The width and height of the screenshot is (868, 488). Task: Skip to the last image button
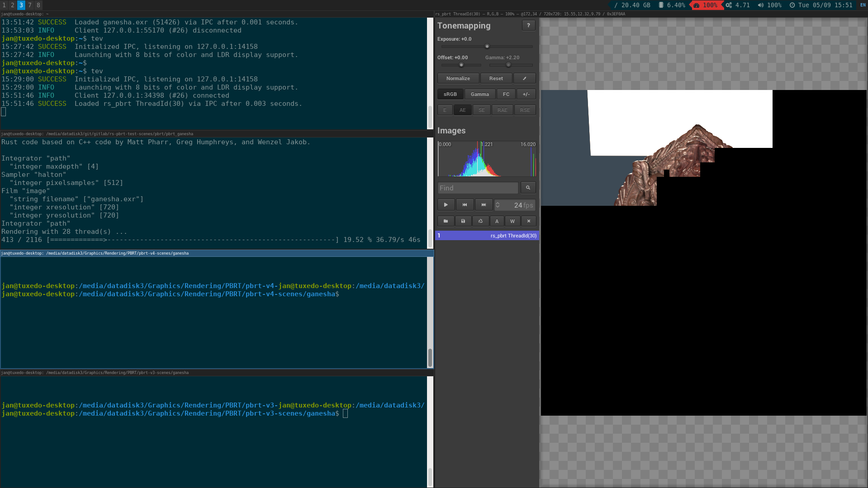click(484, 205)
